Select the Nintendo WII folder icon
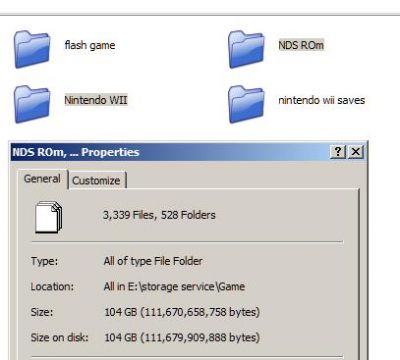This screenshot has height=360, width=400. (x=32, y=104)
